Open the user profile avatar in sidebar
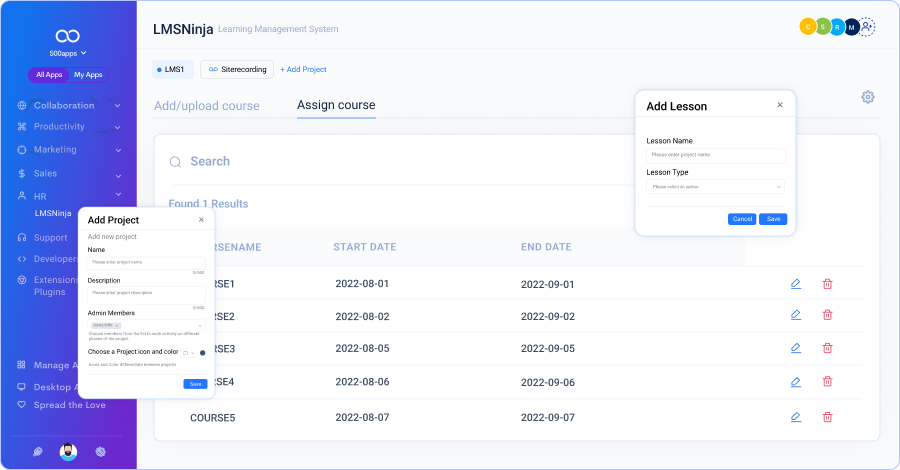Image resolution: width=900 pixels, height=470 pixels. [68, 451]
